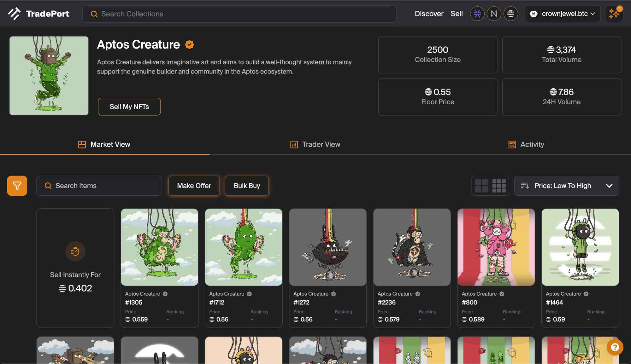Click the Aptos Creature verified badge

pos(189,45)
